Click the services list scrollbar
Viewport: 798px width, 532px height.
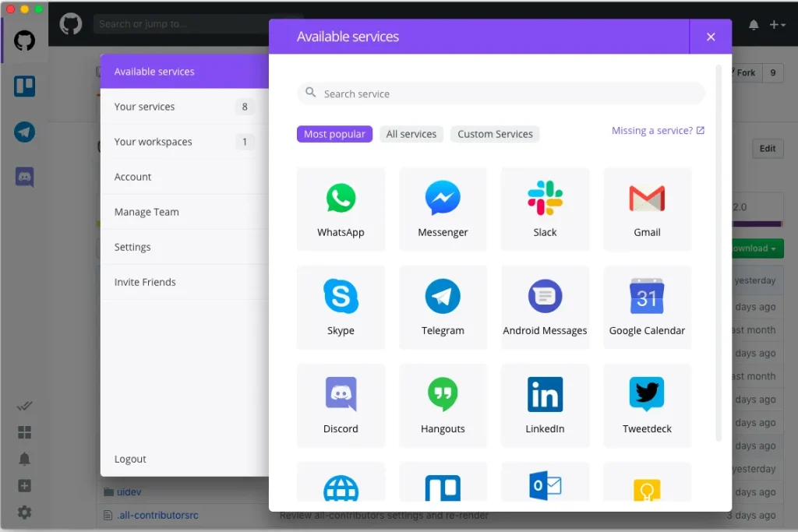click(x=719, y=253)
